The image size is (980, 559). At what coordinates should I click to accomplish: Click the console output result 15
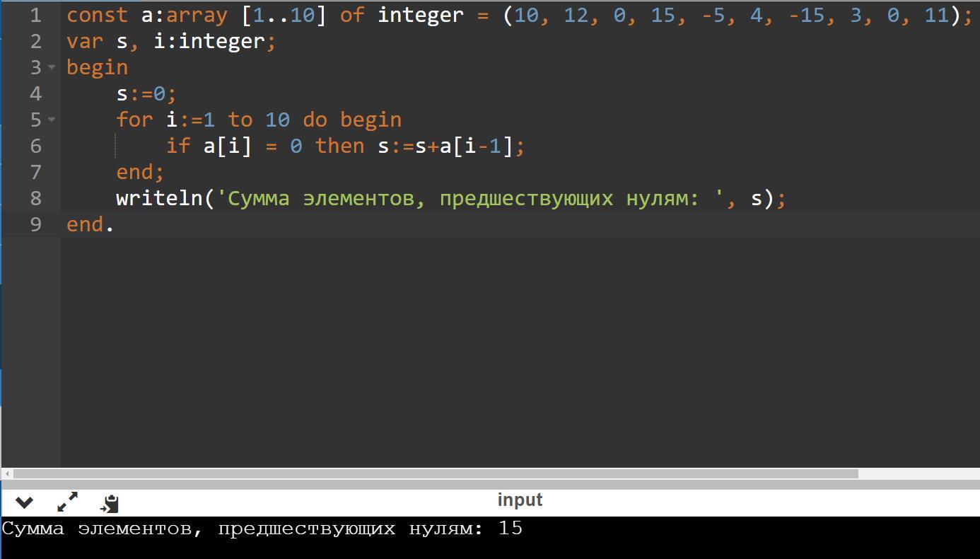(x=511, y=528)
